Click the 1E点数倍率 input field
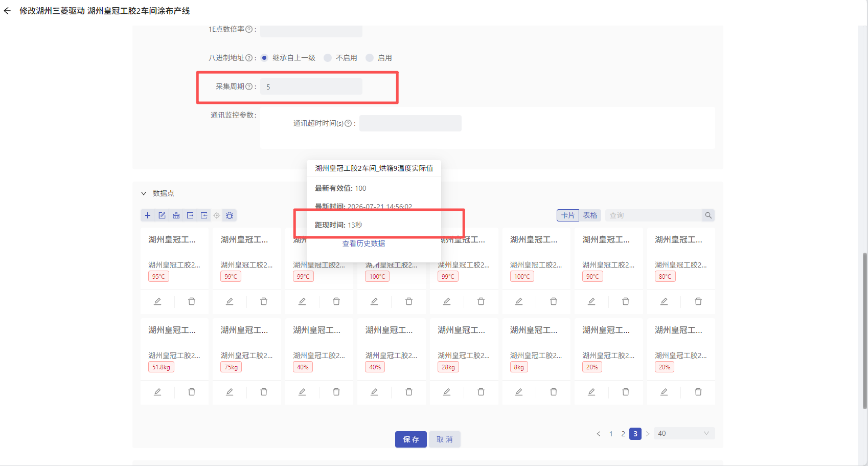The width and height of the screenshot is (868, 466). pos(311,31)
